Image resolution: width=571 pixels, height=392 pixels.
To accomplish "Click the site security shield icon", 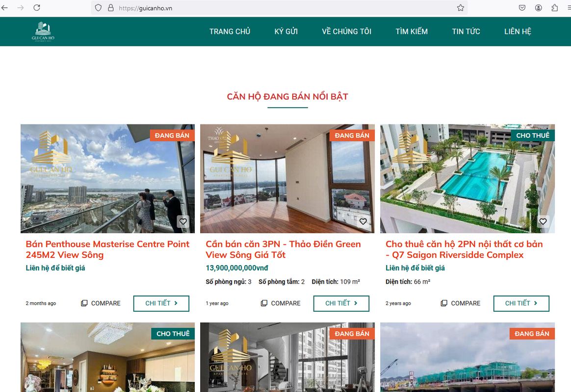I will (x=98, y=8).
